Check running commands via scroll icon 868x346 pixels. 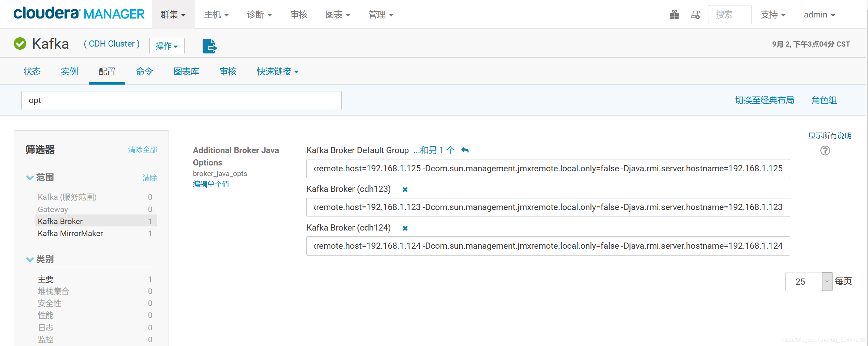[x=695, y=14]
